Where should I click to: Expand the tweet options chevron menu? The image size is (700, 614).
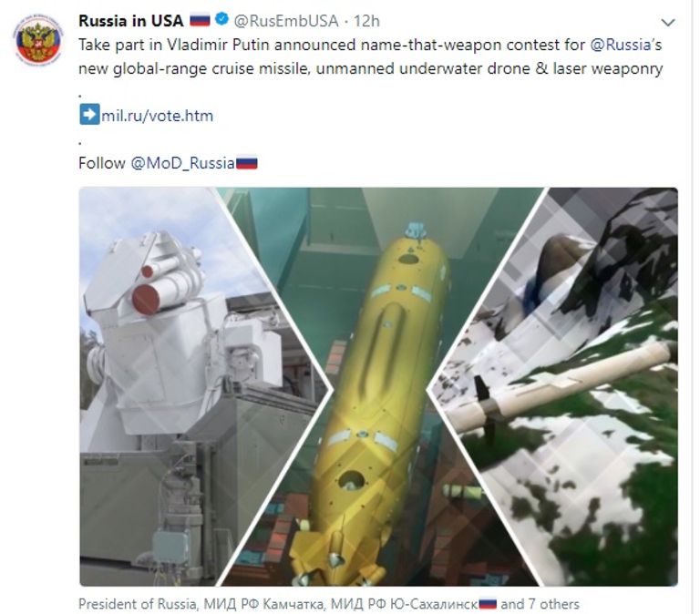(x=667, y=22)
